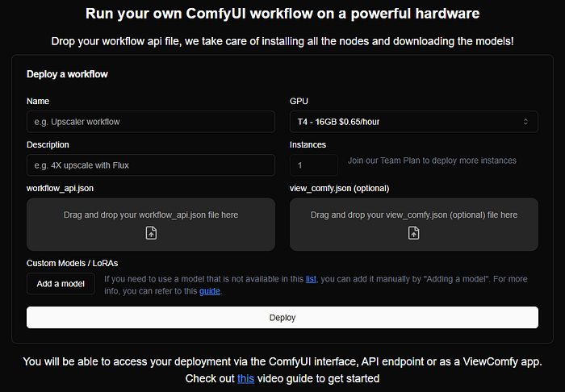The height and width of the screenshot is (392, 565).
Task: Open the available models 'list' link
Action: pos(311,279)
